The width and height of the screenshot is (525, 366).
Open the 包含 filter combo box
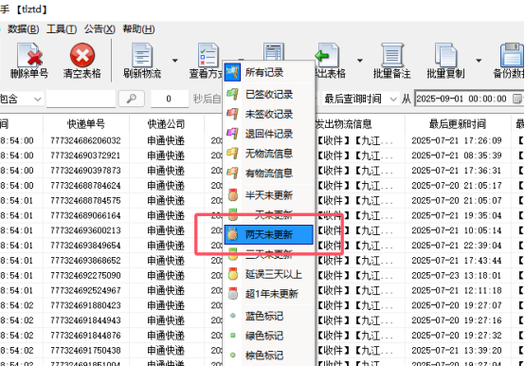click(x=21, y=99)
